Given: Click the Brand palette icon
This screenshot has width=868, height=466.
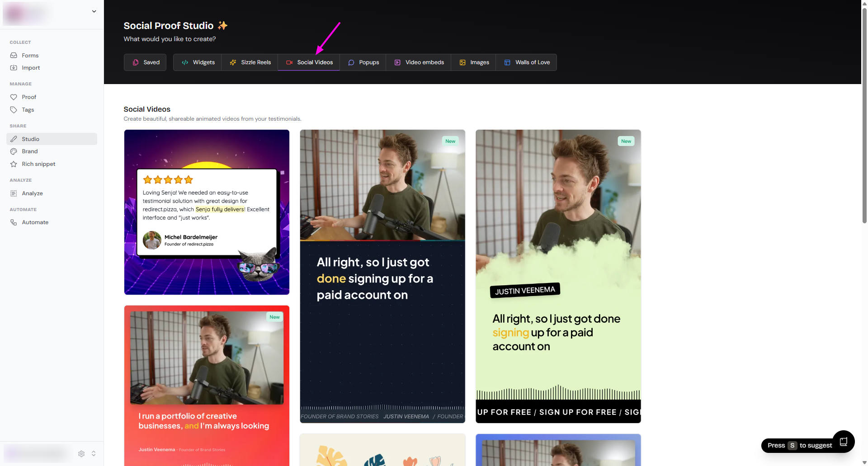Looking at the screenshot, I should (x=14, y=151).
